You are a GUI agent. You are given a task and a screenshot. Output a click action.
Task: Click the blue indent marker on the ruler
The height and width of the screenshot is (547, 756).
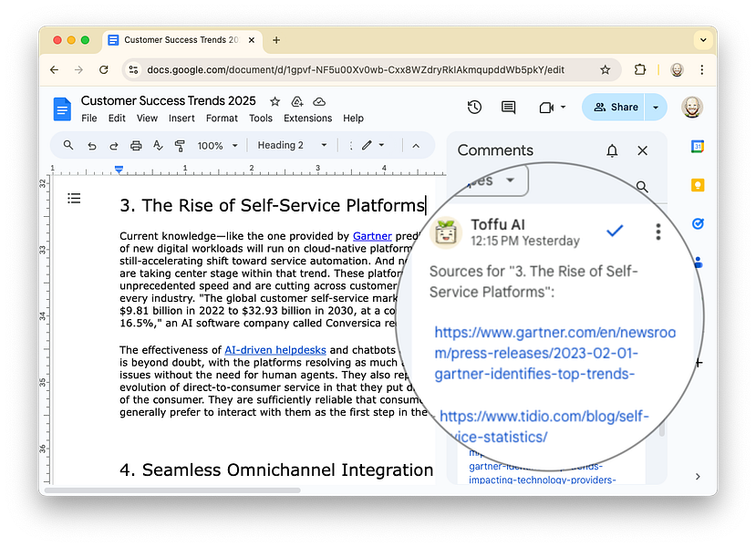click(119, 169)
